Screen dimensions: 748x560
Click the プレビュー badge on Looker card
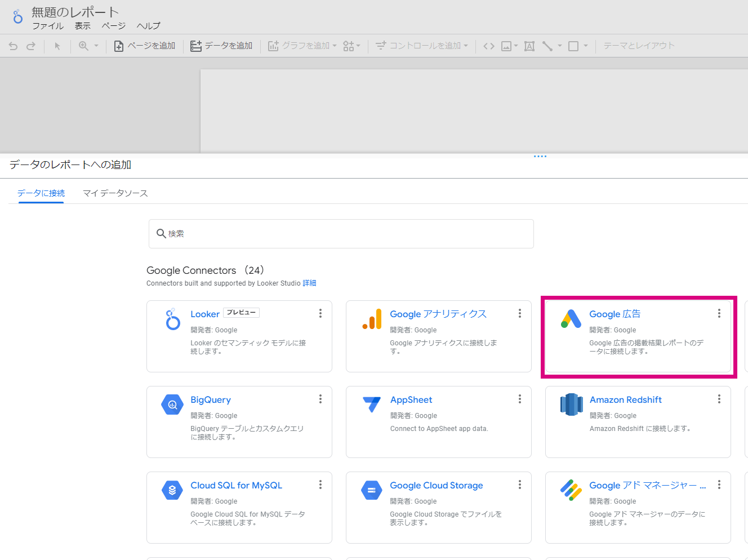pyautogui.click(x=242, y=313)
